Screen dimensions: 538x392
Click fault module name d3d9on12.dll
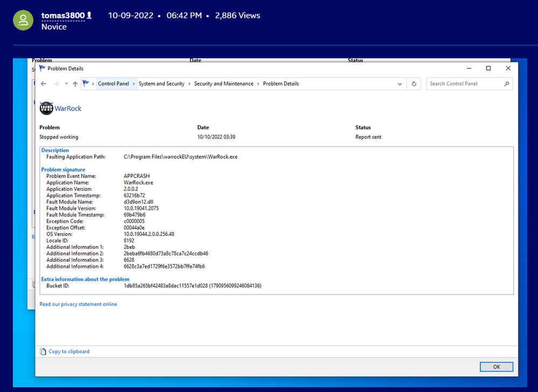pos(138,202)
